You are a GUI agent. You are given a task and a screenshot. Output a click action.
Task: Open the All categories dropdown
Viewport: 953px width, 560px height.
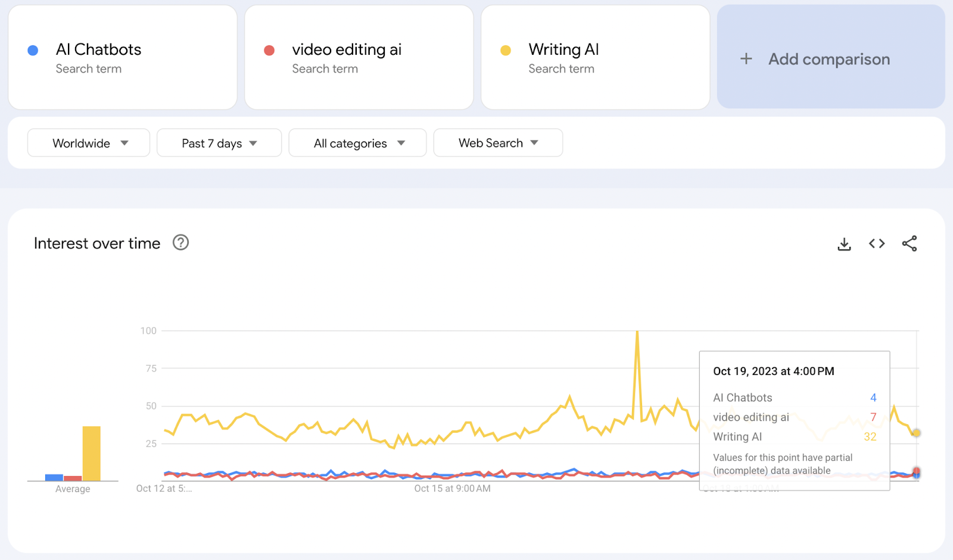click(x=357, y=143)
